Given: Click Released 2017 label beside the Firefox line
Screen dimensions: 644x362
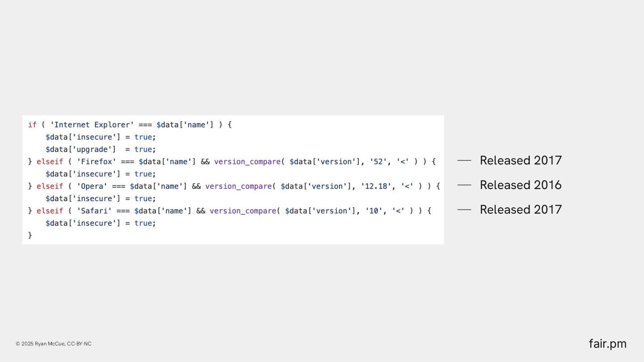Looking at the screenshot, I should tap(521, 160).
